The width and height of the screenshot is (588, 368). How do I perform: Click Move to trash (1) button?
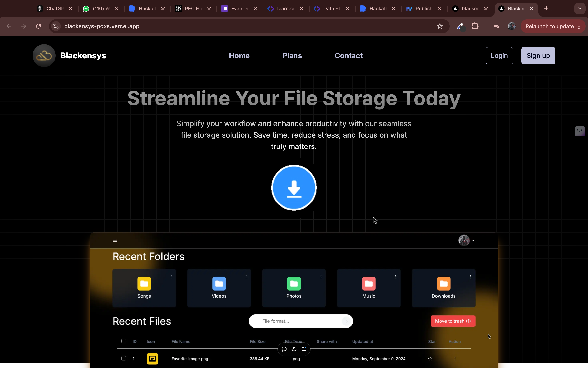pyautogui.click(x=453, y=321)
